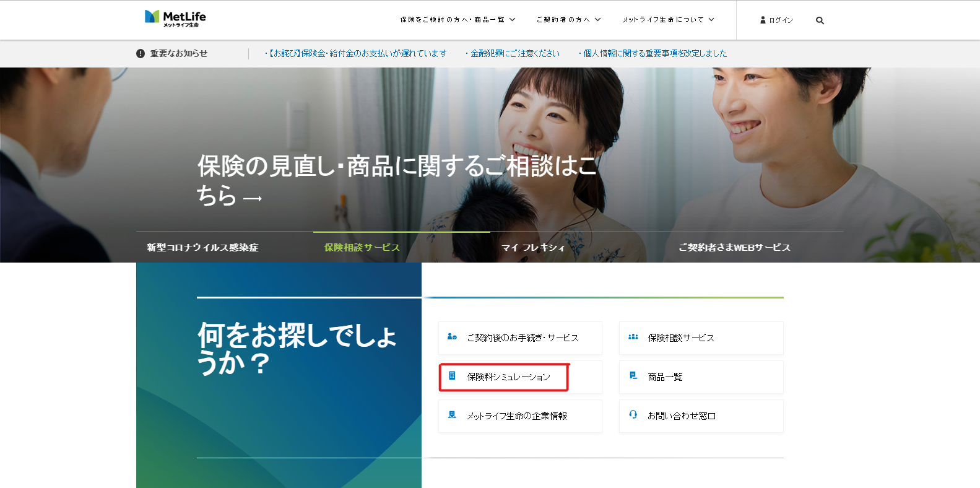This screenshot has height=488, width=980.
Task: Click the 重要なお知らせ exclamation icon
Action: click(x=141, y=54)
